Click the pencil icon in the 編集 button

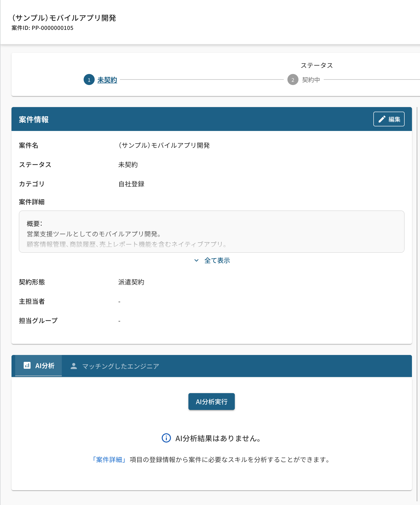pos(382,119)
